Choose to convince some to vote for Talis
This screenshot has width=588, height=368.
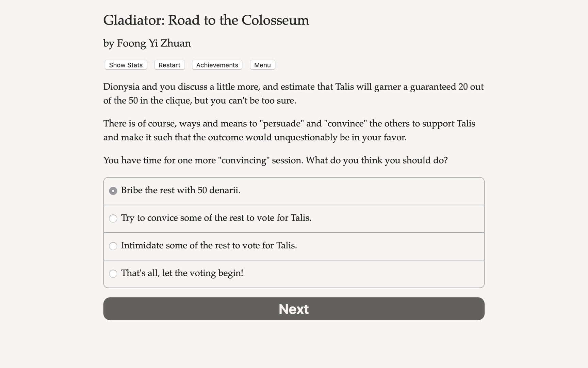pos(216,218)
